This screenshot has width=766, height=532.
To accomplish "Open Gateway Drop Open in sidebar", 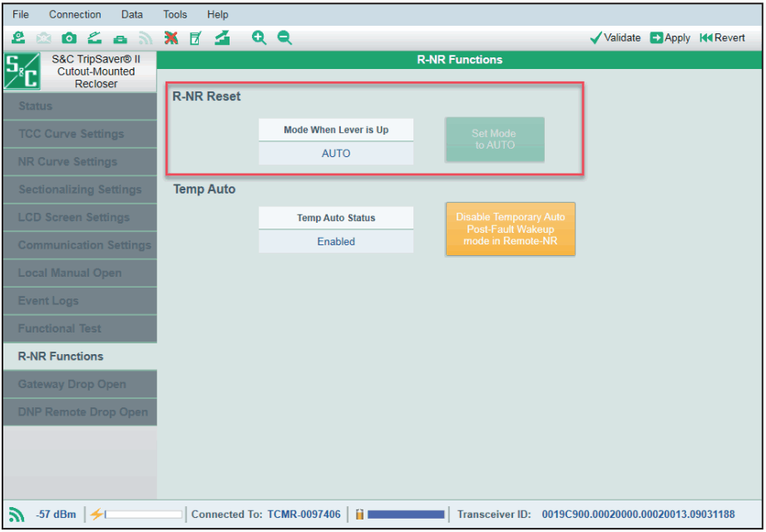I will tap(80, 384).
